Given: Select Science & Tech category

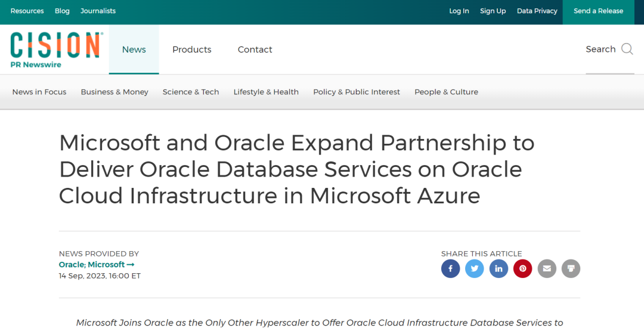Looking at the screenshot, I should 191,92.
